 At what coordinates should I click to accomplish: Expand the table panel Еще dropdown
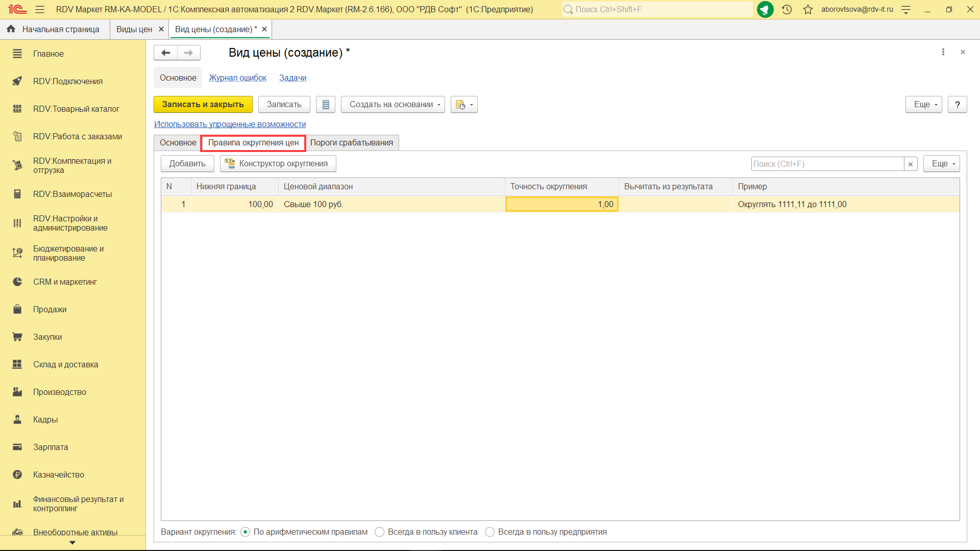coord(941,164)
